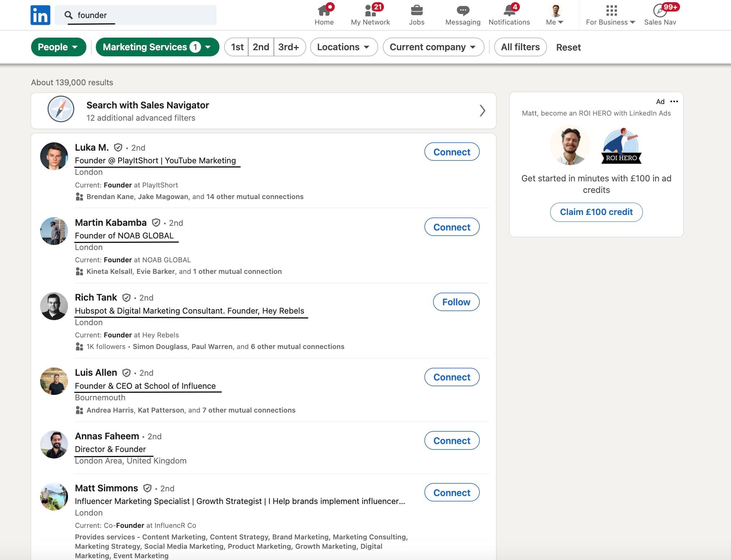The width and height of the screenshot is (731, 560).
Task: Open Rich Tank's profile photo
Action: point(54,306)
